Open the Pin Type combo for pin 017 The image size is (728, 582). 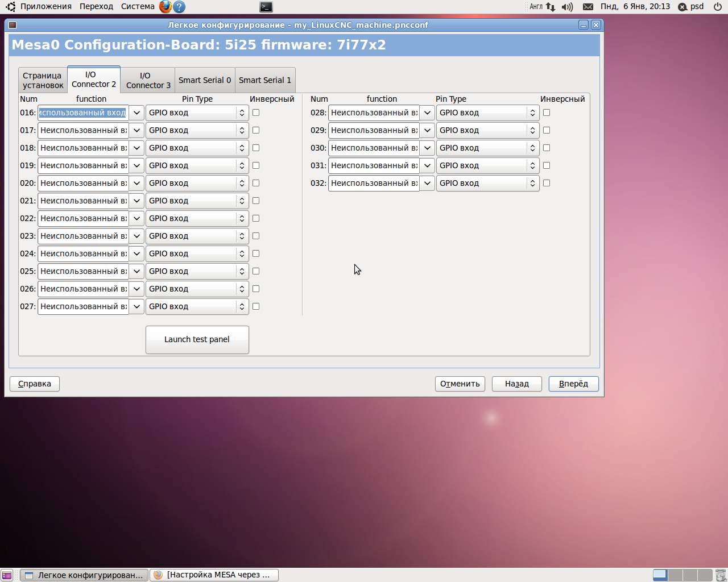197,130
